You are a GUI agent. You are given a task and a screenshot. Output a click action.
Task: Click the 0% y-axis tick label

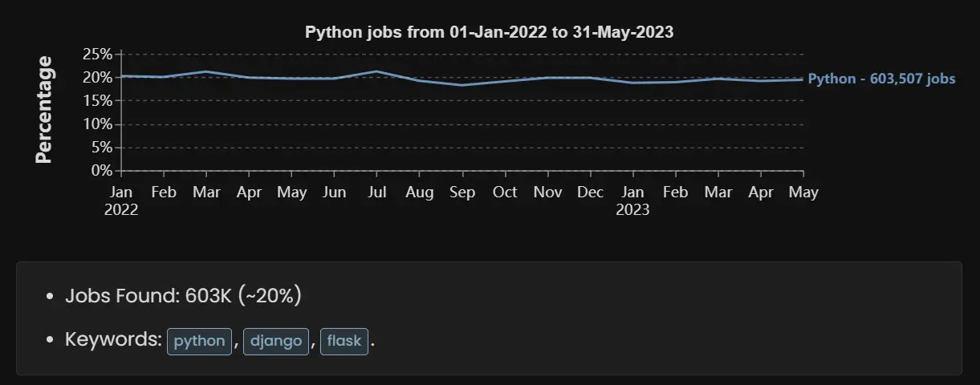pyautogui.click(x=102, y=171)
